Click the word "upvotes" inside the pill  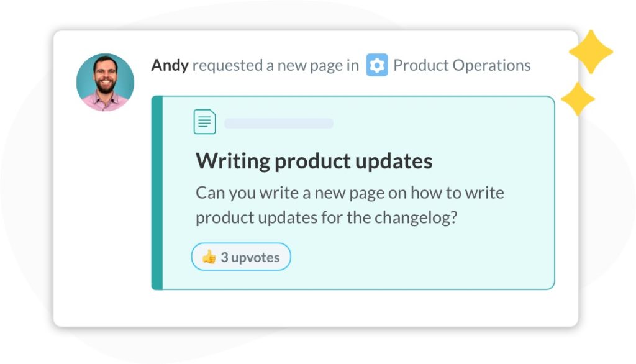(255, 257)
